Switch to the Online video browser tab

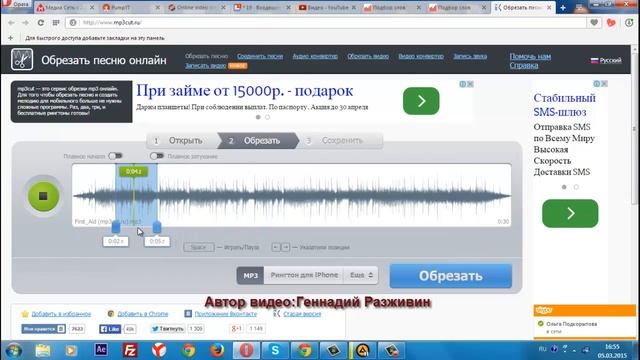pyautogui.click(x=197, y=8)
